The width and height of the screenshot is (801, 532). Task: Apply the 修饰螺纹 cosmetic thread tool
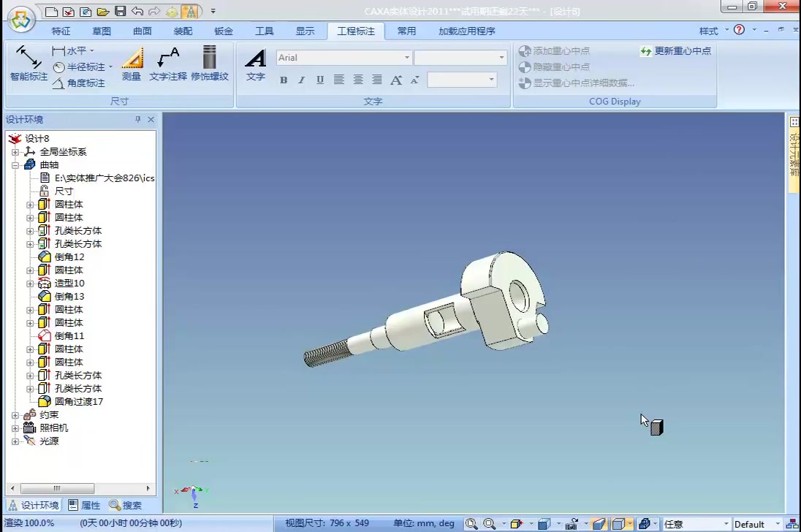(210, 64)
